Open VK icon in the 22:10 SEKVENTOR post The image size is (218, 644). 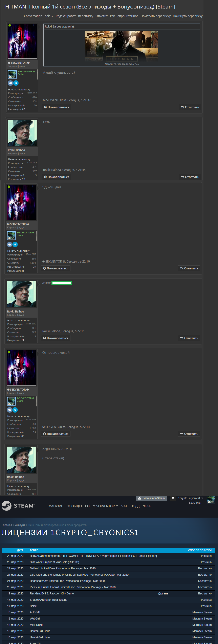point(9,244)
